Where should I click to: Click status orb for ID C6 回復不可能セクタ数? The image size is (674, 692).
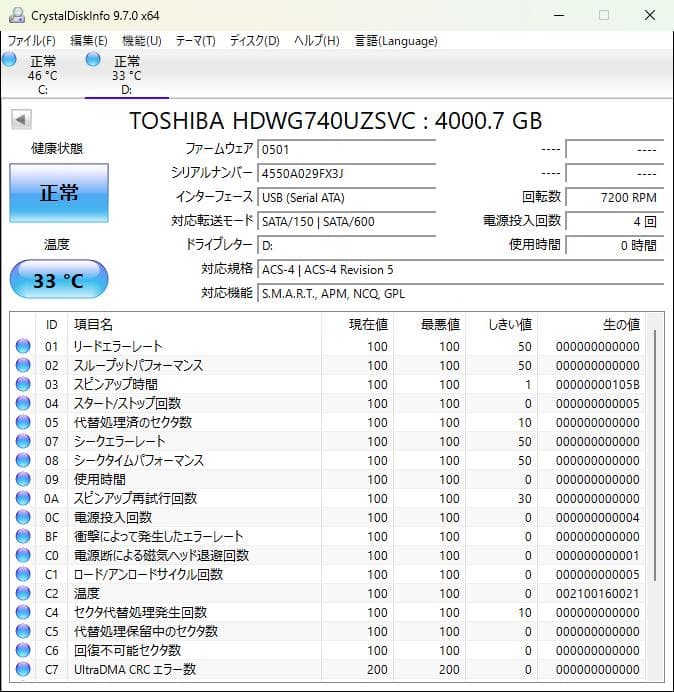[x=23, y=650]
